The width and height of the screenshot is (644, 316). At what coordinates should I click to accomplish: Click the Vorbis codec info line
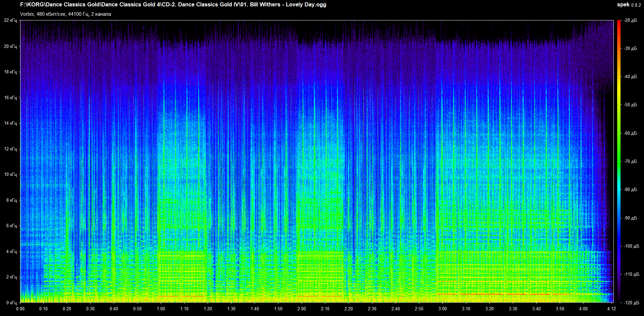coord(65,14)
